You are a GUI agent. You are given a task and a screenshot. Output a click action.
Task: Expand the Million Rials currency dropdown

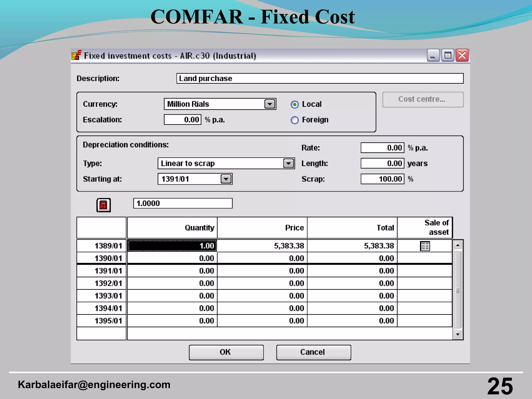[x=270, y=104]
